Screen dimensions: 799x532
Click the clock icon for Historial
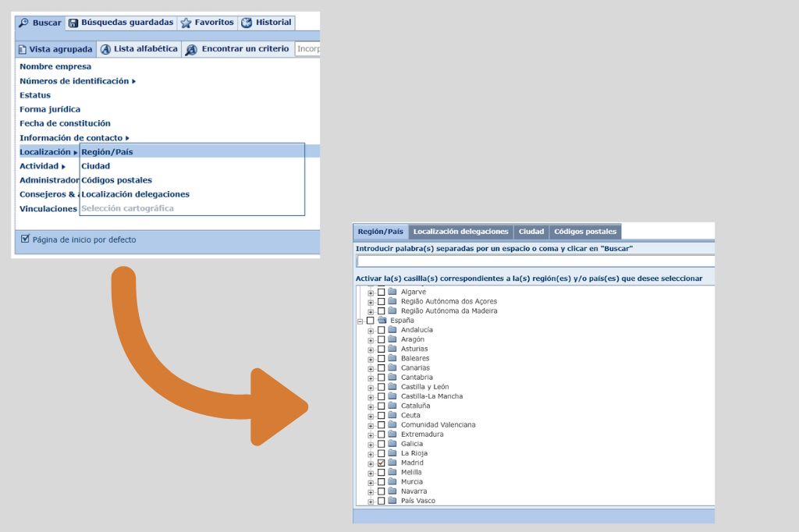pyautogui.click(x=247, y=23)
